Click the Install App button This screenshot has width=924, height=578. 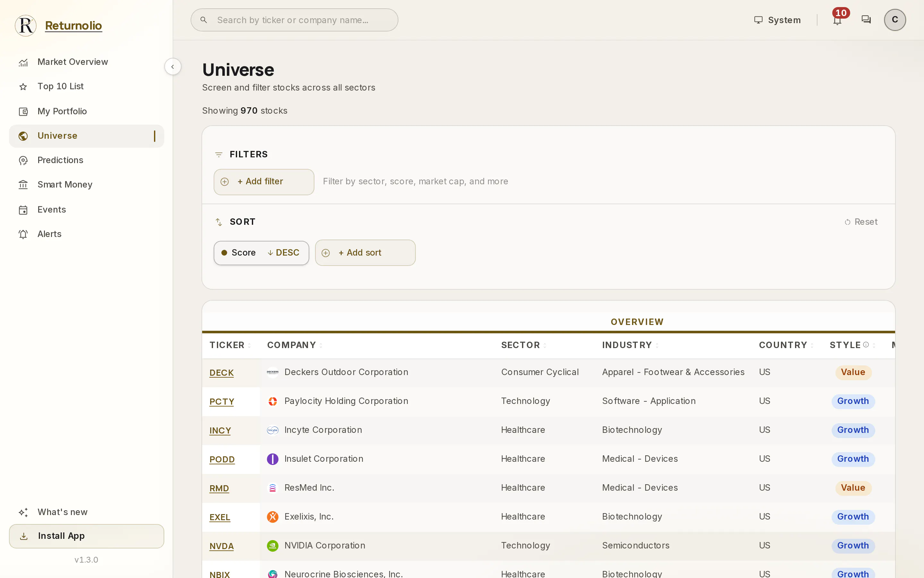pos(86,536)
